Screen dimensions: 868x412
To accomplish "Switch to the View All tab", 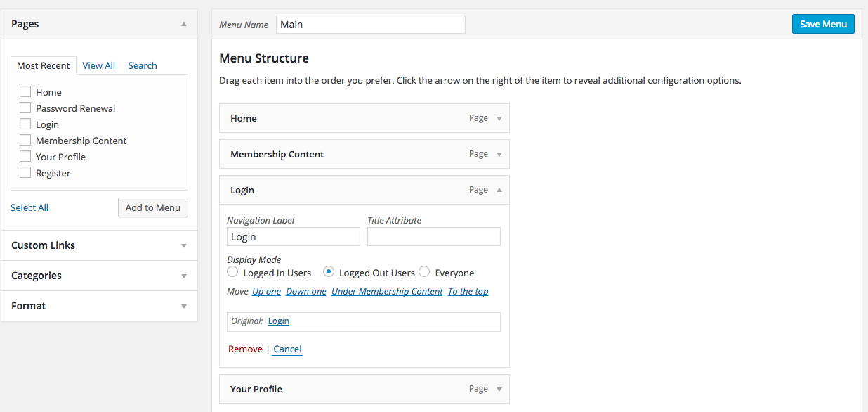I will click(98, 65).
